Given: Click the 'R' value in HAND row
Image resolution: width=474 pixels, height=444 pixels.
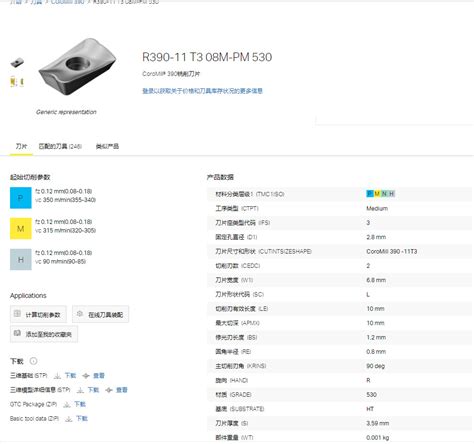Looking at the screenshot, I should pos(368,380).
